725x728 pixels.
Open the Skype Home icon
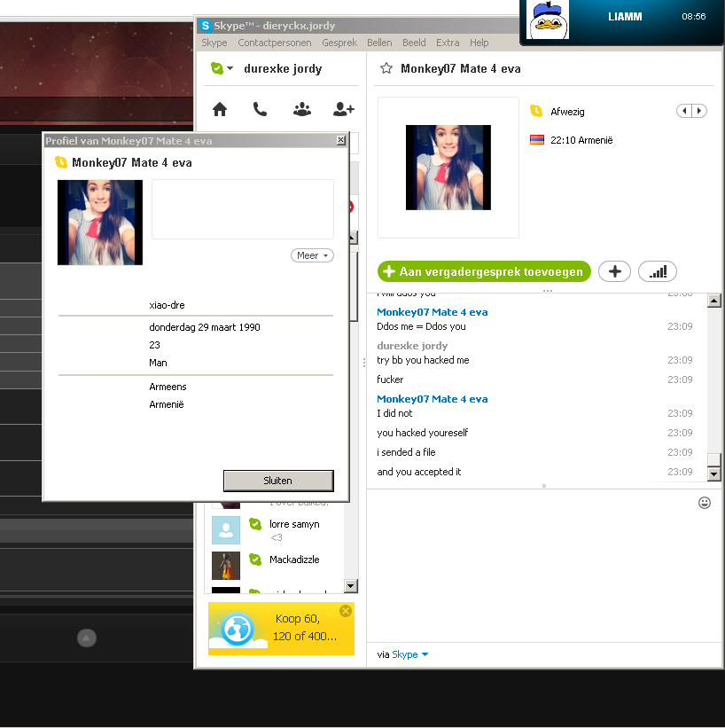(x=220, y=110)
